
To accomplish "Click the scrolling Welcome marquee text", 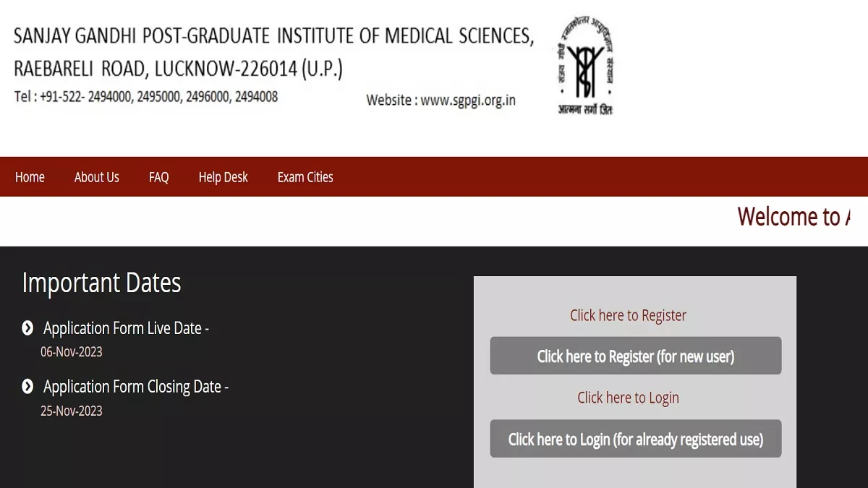I will click(793, 216).
